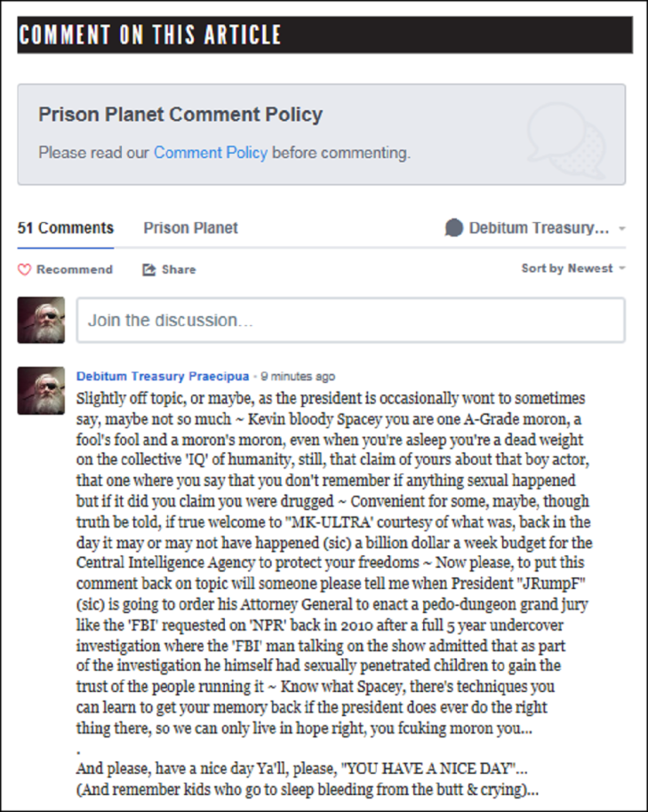This screenshot has width=648, height=812.
Task: Expand the Debitum Treasury account arrow
Action: point(622,228)
